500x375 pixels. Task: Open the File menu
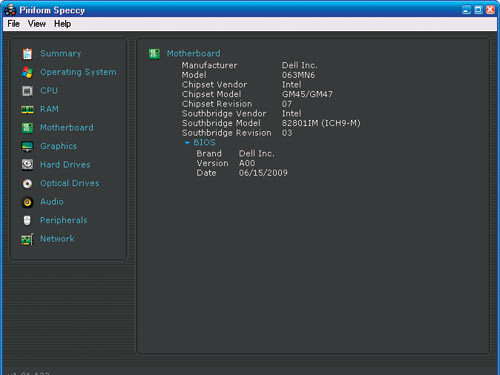point(14,24)
